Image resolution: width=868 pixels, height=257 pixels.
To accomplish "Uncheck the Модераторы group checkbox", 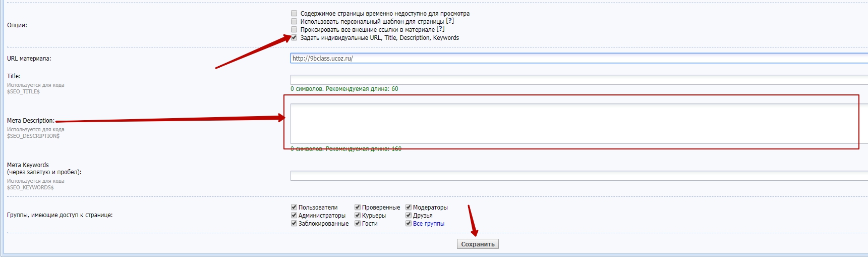I will 409,207.
